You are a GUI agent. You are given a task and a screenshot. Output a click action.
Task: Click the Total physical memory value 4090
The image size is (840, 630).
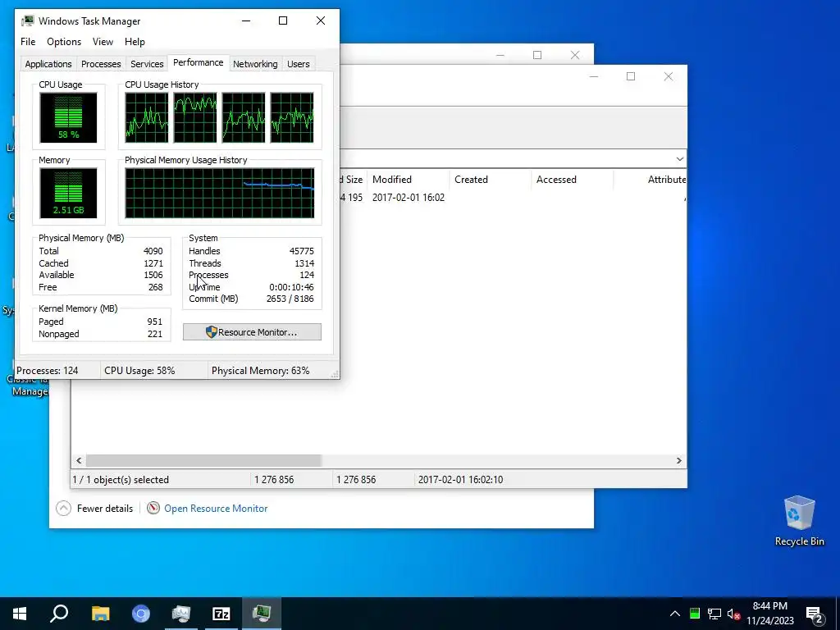pos(153,251)
